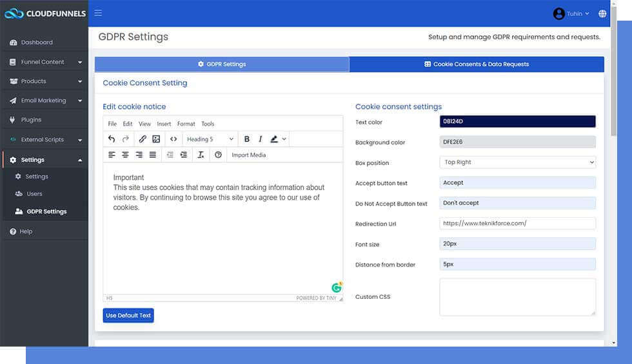The width and height of the screenshot is (632, 364).
Task: Open Dashboard from the sidebar
Action: click(37, 43)
